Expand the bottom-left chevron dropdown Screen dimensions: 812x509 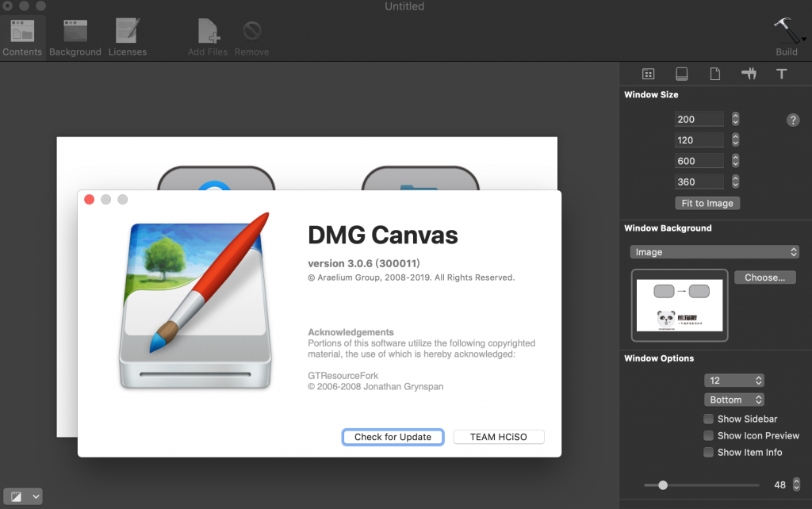pyautogui.click(x=36, y=497)
